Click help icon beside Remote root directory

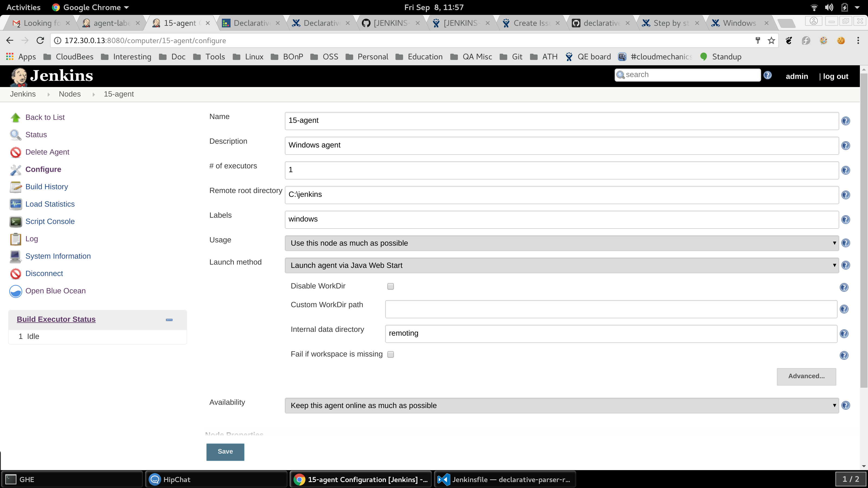coord(845,195)
